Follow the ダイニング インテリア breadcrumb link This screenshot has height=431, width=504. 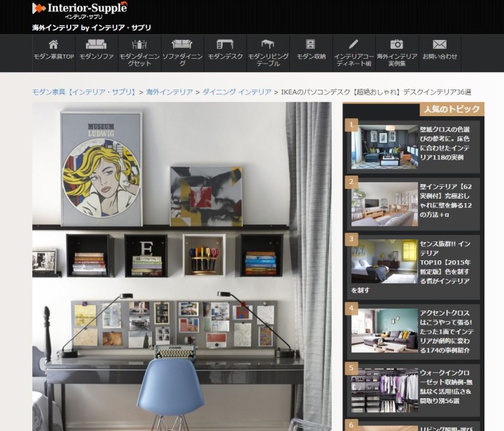tap(237, 92)
